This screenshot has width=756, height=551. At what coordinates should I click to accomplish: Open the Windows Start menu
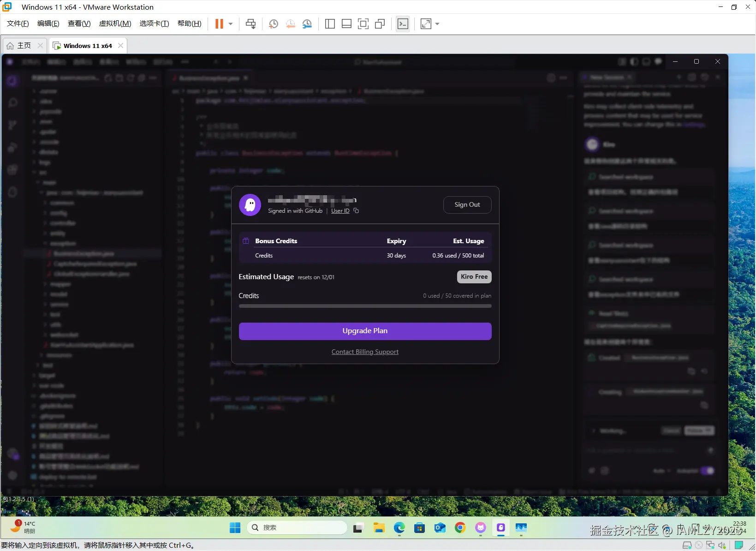click(x=235, y=528)
